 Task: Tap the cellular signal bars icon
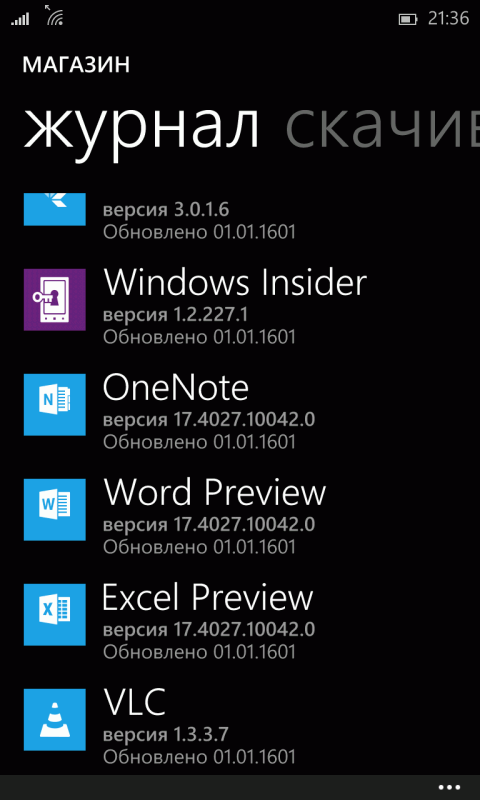tap(20, 19)
